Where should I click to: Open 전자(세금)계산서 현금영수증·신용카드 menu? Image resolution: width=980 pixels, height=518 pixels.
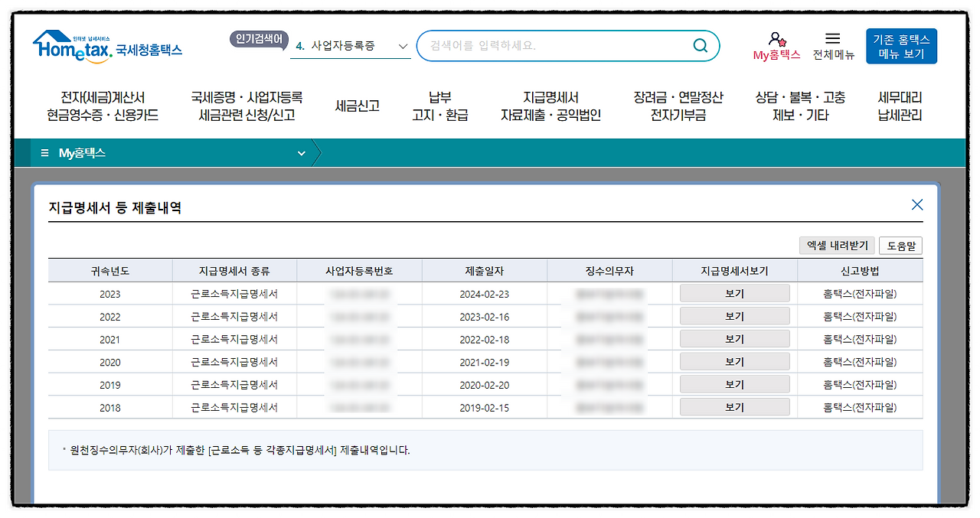(103, 106)
